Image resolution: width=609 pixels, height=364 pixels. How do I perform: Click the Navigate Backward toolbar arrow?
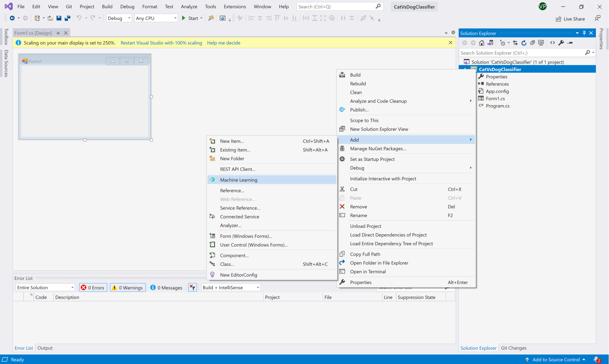pos(12,18)
